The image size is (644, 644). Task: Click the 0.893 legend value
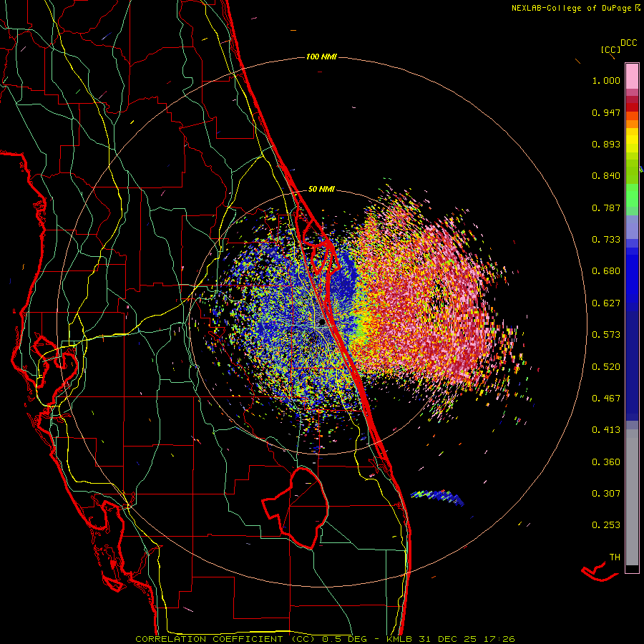pyautogui.click(x=606, y=144)
